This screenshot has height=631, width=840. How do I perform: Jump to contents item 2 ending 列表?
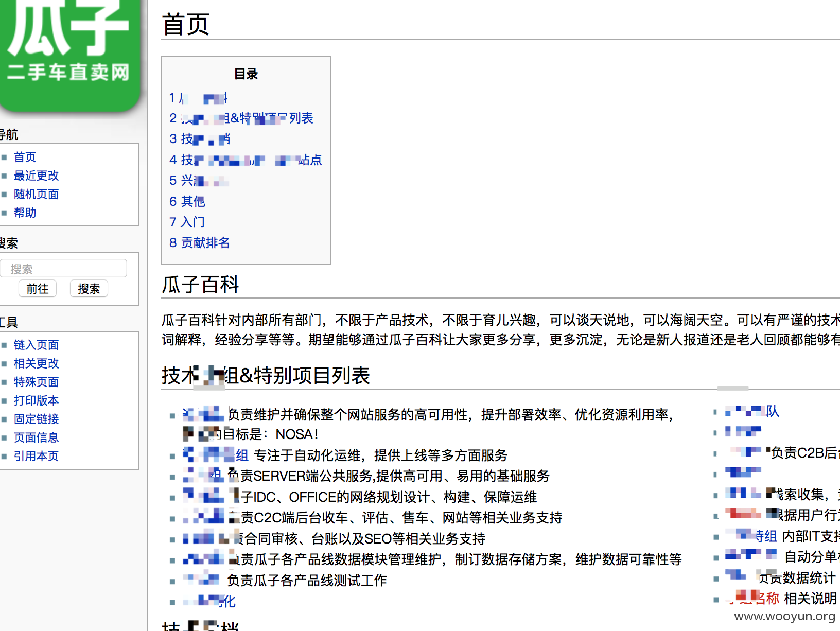(241, 118)
